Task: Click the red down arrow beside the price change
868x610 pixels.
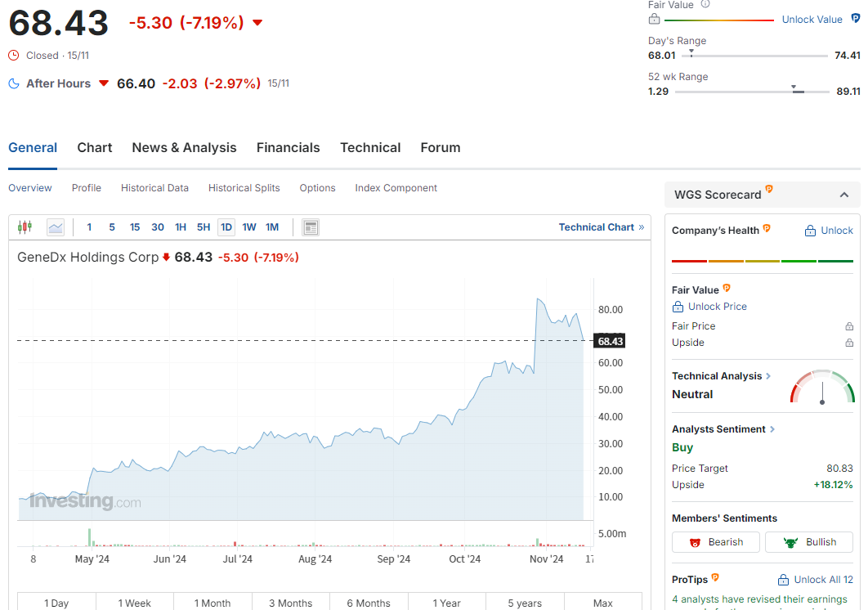Action: [x=257, y=23]
